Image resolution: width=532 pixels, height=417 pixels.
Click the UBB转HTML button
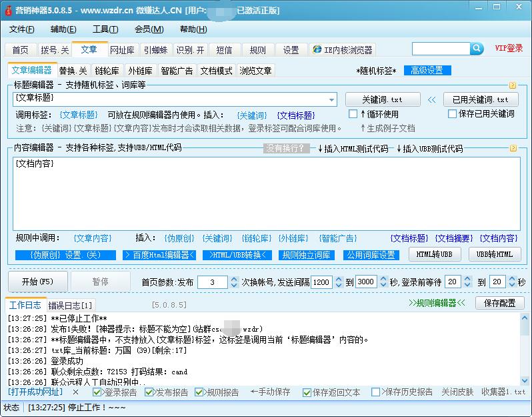click(495, 254)
